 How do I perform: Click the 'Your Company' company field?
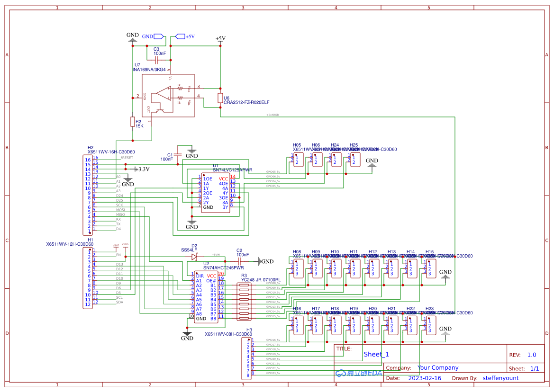tap(438, 368)
